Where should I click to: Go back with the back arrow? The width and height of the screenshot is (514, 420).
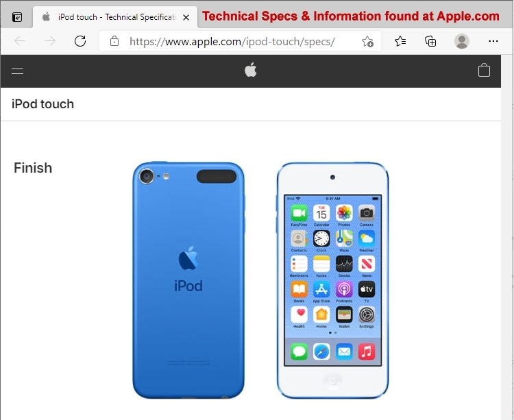(20, 41)
